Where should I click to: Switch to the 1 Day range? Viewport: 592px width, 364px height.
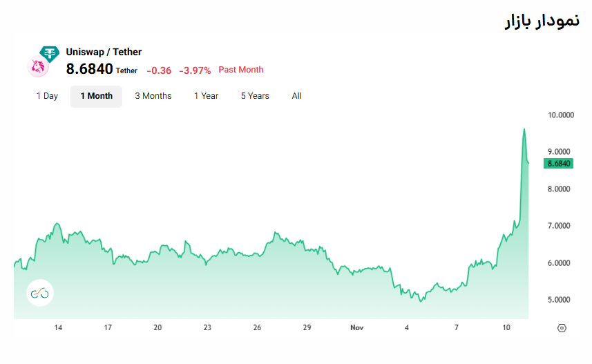[47, 96]
